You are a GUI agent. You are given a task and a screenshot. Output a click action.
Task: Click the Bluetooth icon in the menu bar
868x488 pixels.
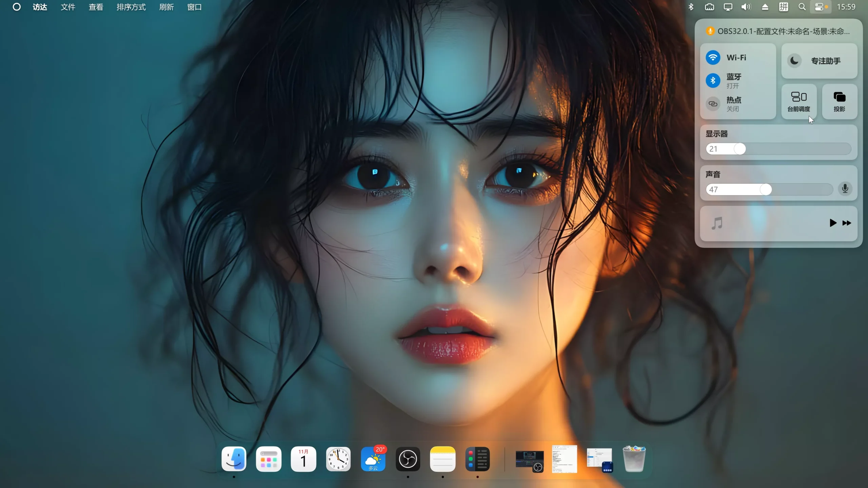(691, 7)
